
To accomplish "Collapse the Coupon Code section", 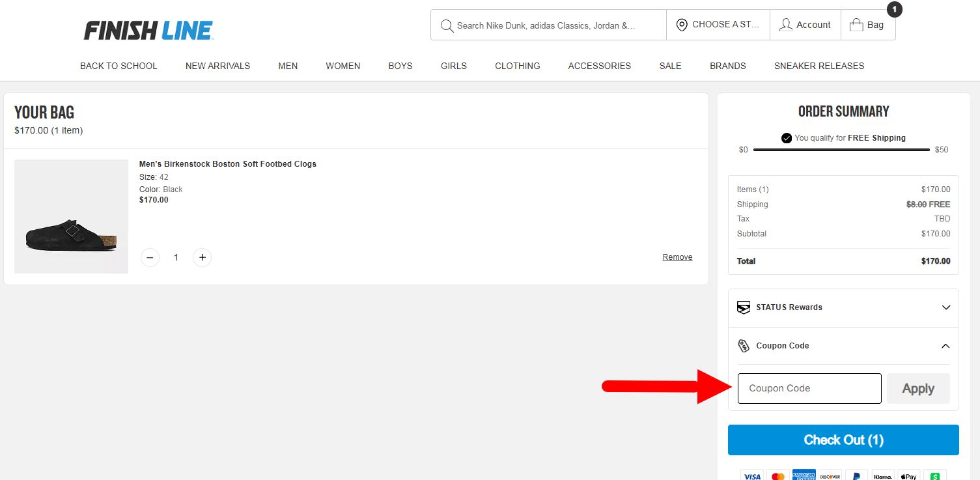I will coord(945,346).
